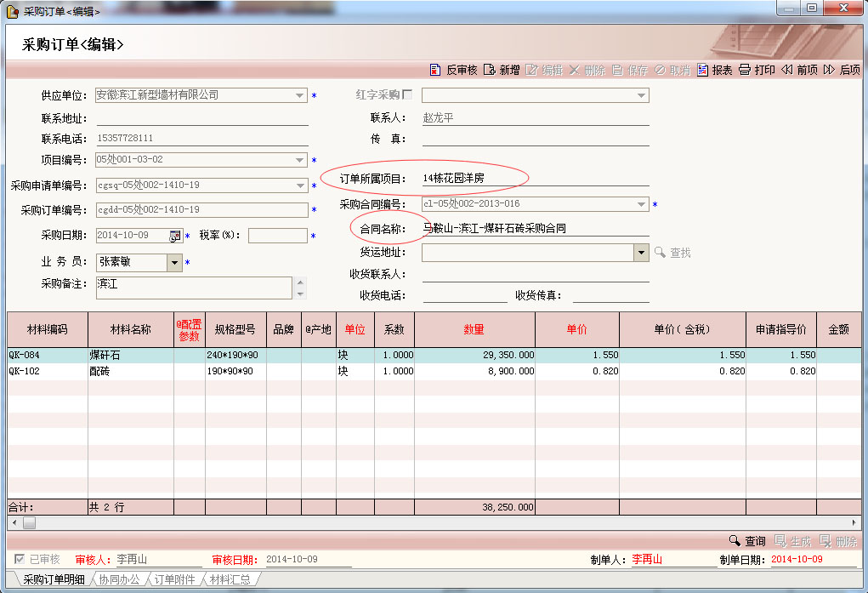
Task: Open the 材料汇总 tab
Action: tap(230, 579)
